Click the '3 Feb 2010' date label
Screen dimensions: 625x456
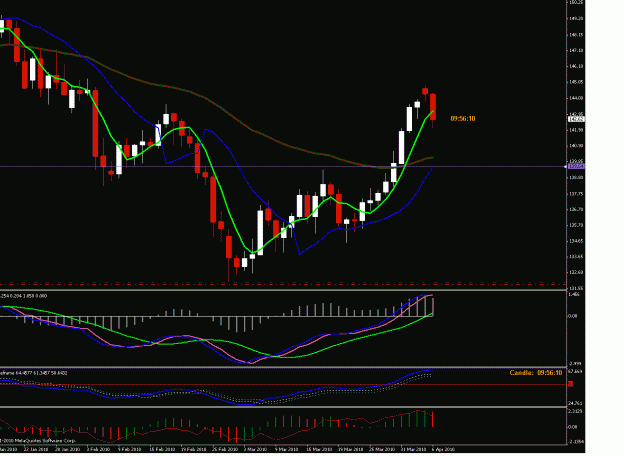[98, 449]
